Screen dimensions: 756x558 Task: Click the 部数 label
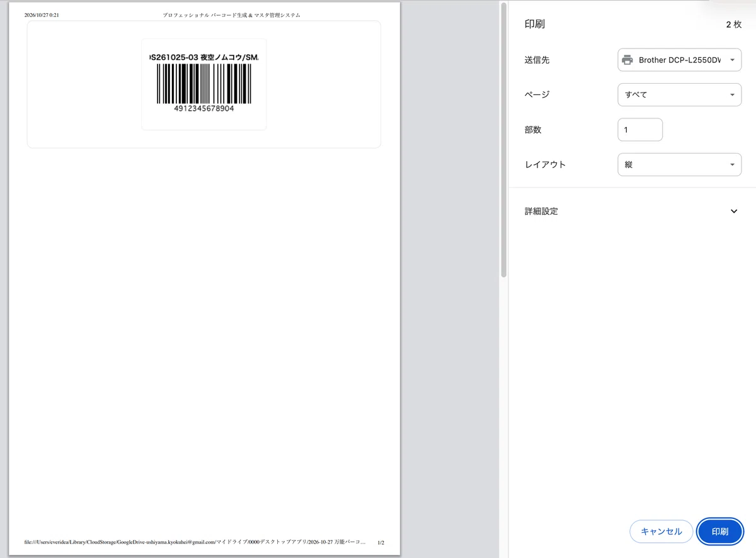(x=533, y=130)
